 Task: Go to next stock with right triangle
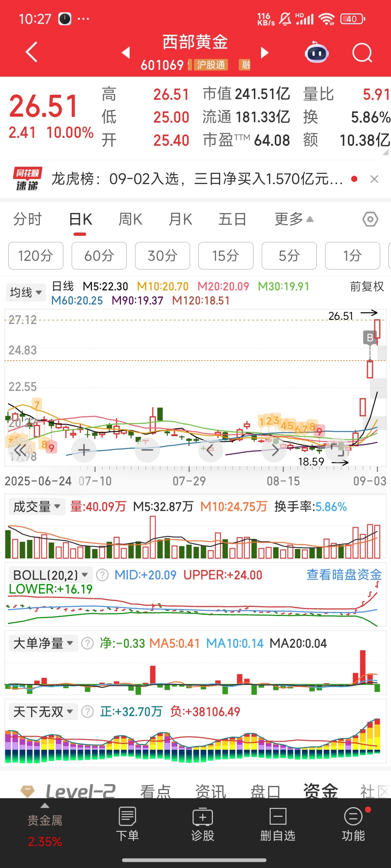click(265, 52)
